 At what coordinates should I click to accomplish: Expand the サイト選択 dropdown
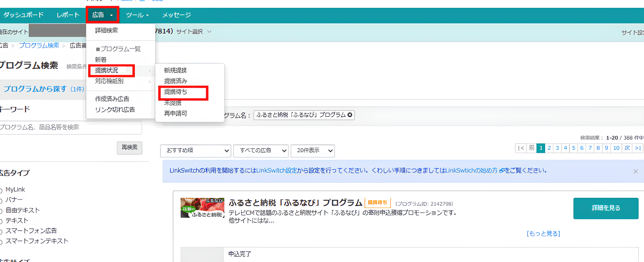coord(194,31)
